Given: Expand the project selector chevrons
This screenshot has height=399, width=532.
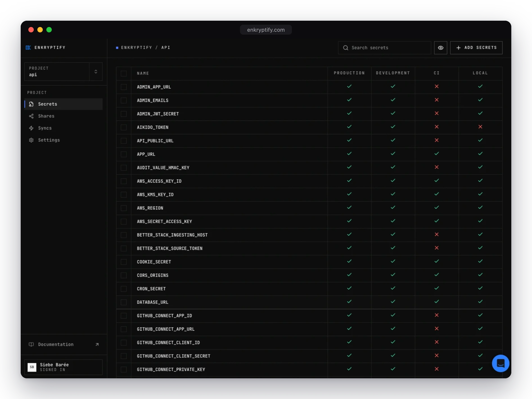Looking at the screenshot, I should (96, 72).
